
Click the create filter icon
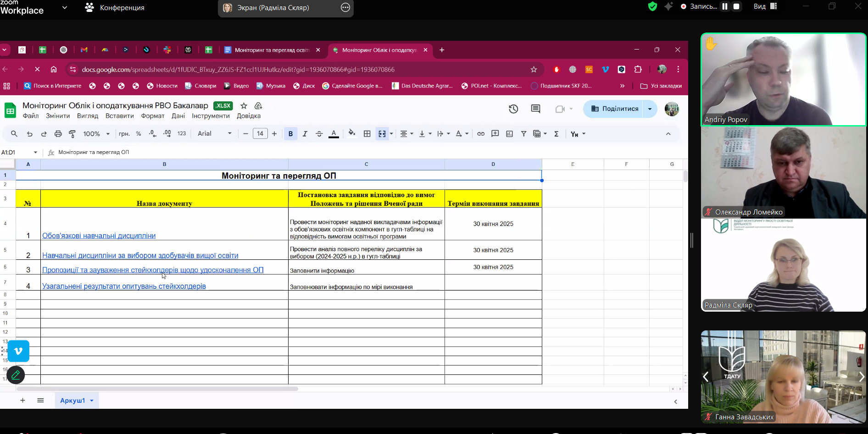(523, 134)
